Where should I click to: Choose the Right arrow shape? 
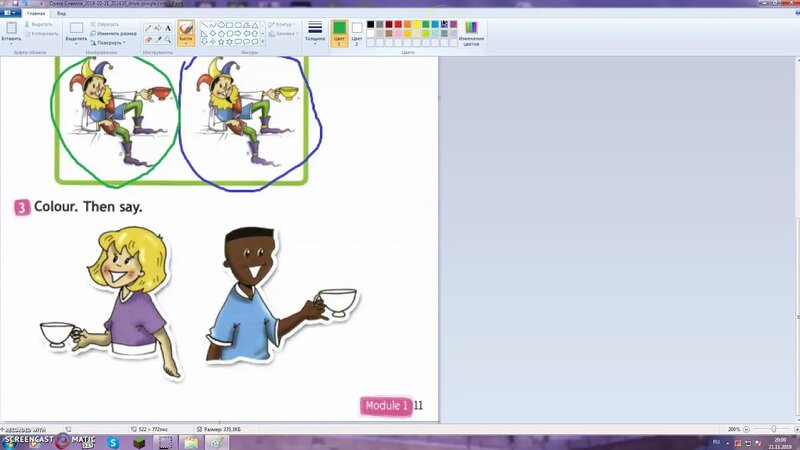[x=238, y=33]
